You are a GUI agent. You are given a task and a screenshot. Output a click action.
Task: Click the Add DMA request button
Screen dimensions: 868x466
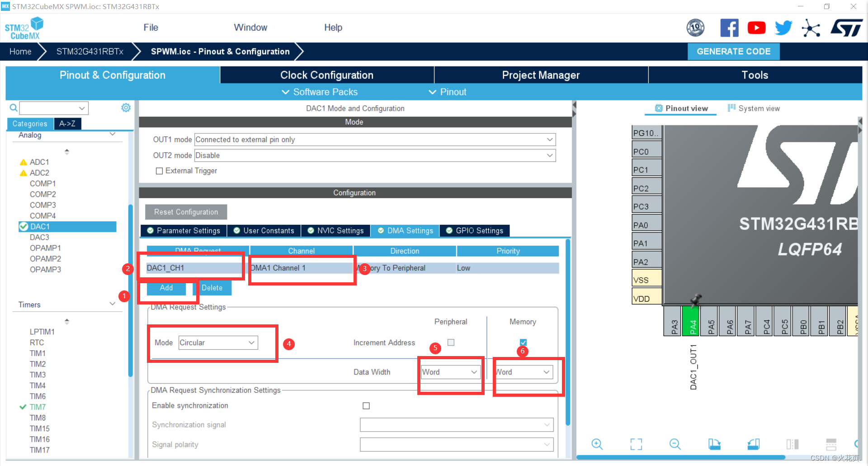tap(166, 288)
